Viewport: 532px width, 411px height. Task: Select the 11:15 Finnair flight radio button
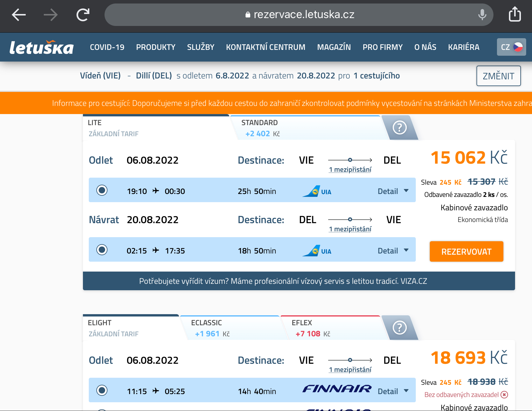click(102, 390)
